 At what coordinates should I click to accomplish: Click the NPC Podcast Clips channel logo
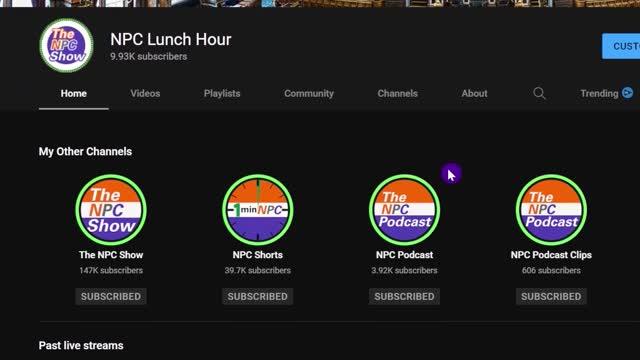(x=551, y=210)
